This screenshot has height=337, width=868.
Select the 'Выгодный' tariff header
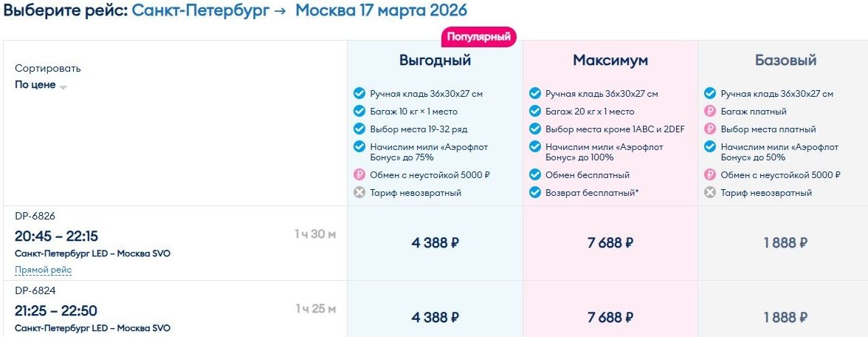click(x=435, y=61)
